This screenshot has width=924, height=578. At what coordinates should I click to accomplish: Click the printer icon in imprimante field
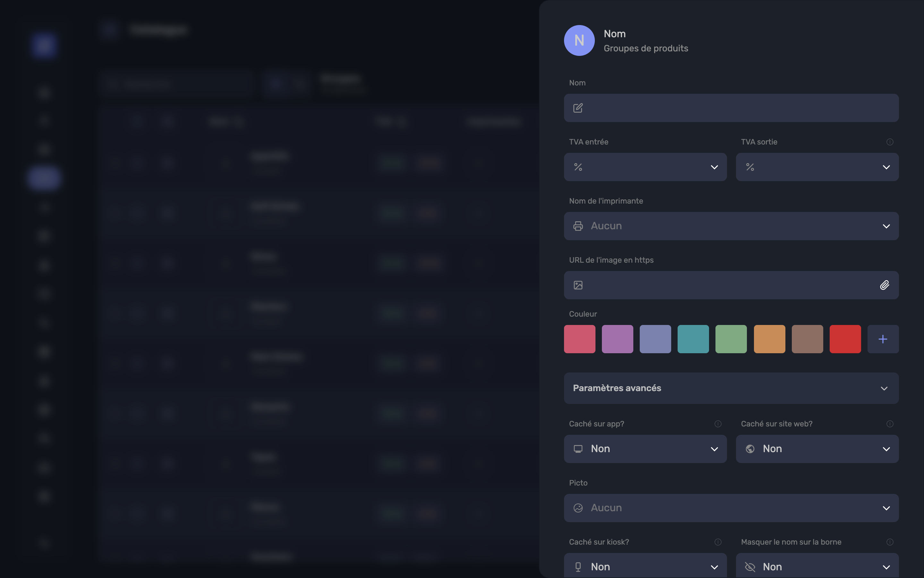[x=578, y=226]
